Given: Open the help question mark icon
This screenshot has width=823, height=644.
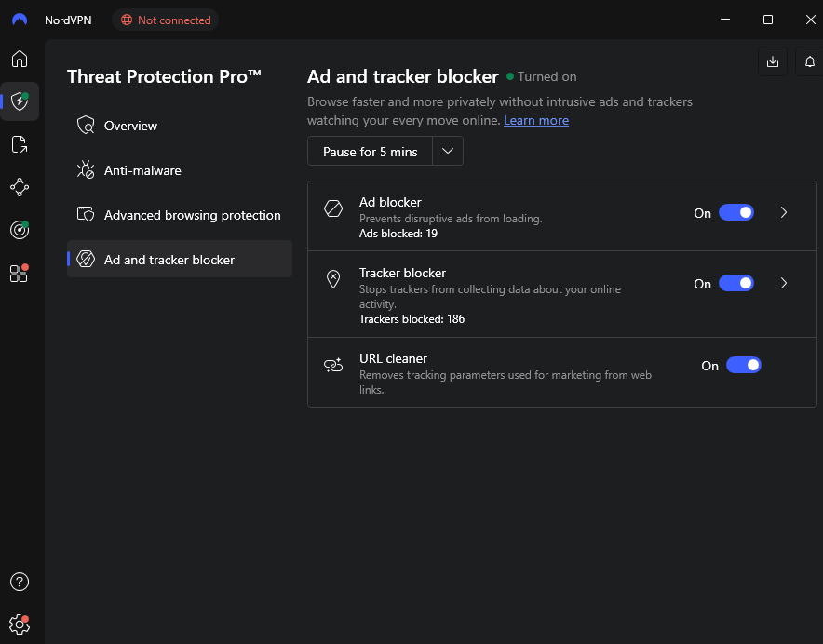Looking at the screenshot, I should pos(19,582).
